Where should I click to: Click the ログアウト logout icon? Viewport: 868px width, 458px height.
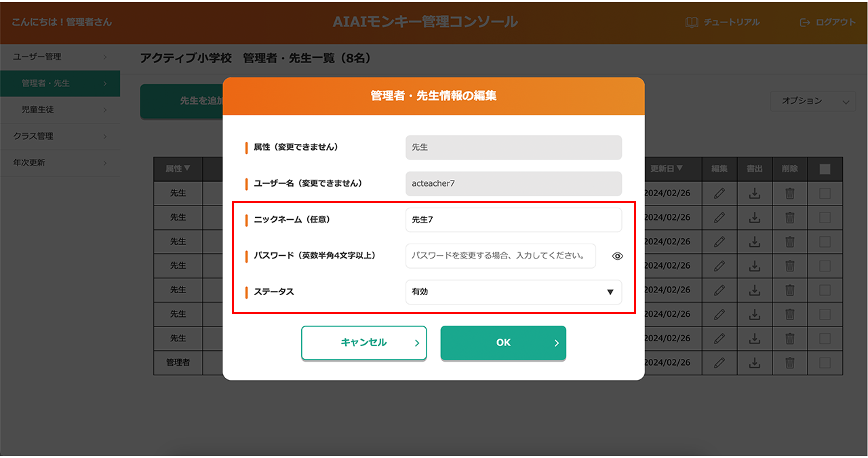pyautogui.click(x=805, y=22)
